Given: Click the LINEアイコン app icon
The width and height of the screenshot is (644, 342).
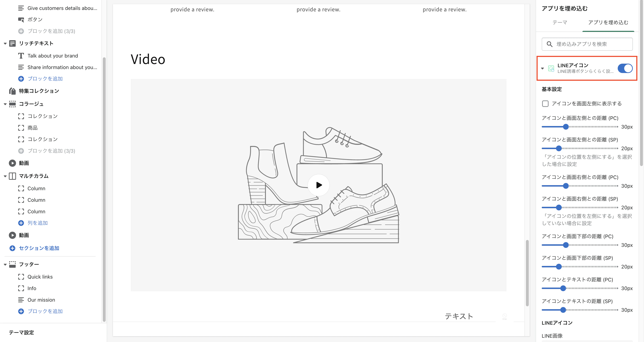Looking at the screenshot, I should pos(551,68).
